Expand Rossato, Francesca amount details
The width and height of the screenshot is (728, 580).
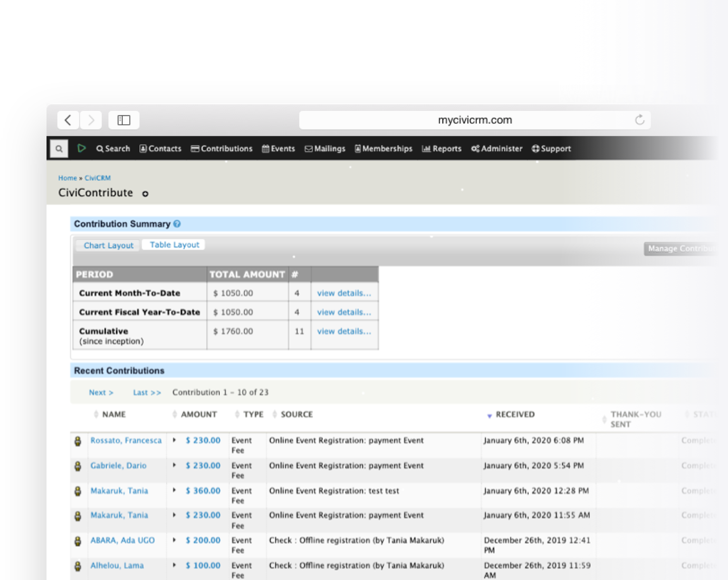pyautogui.click(x=174, y=440)
